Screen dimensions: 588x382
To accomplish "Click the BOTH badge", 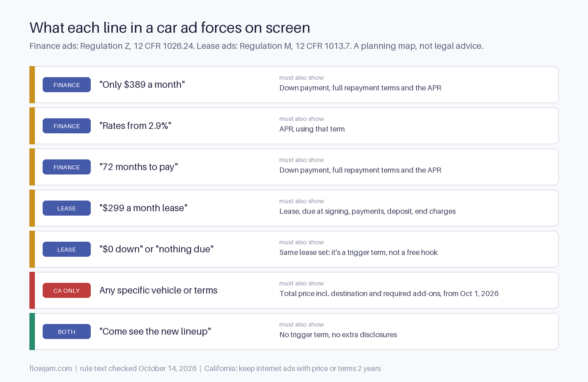I will click(67, 332).
